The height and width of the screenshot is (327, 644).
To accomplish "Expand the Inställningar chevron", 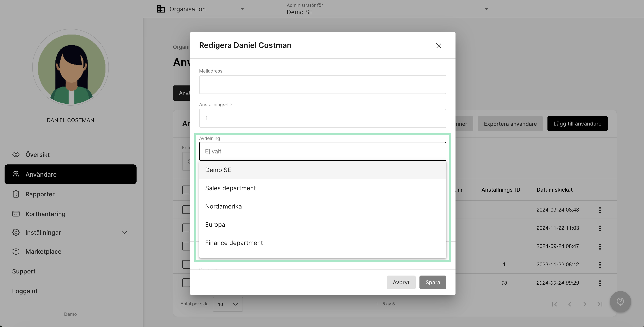I will 124,233.
